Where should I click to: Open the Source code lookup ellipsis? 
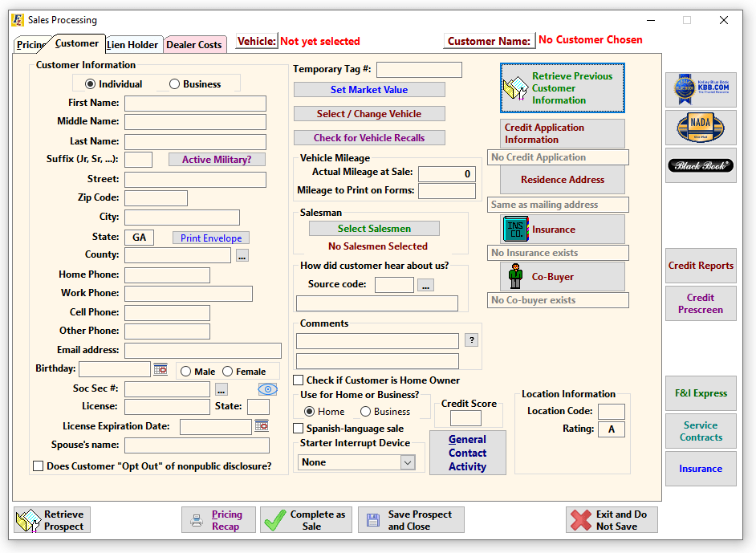pyautogui.click(x=425, y=284)
